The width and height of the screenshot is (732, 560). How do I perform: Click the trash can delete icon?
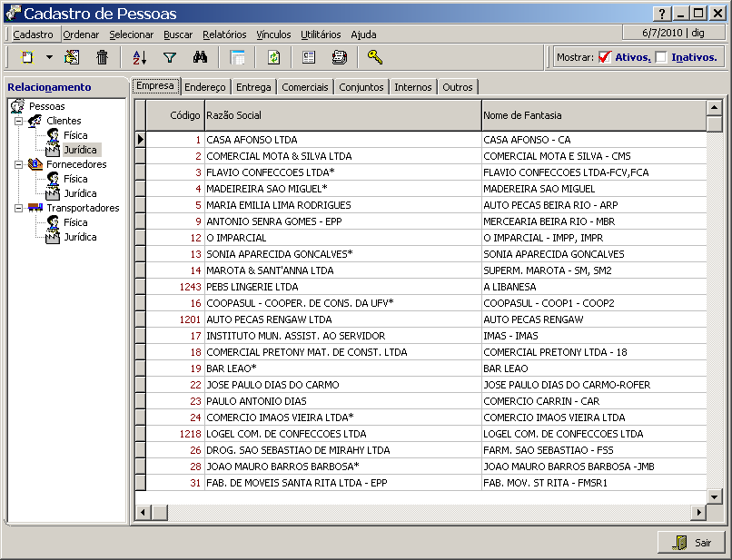pos(102,57)
